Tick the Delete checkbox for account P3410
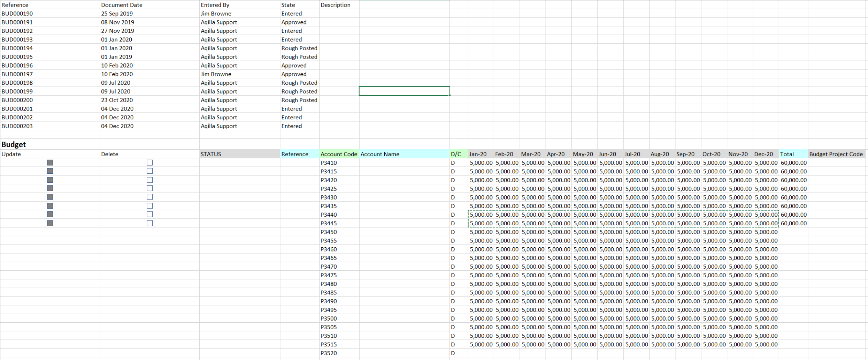 [x=149, y=163]
